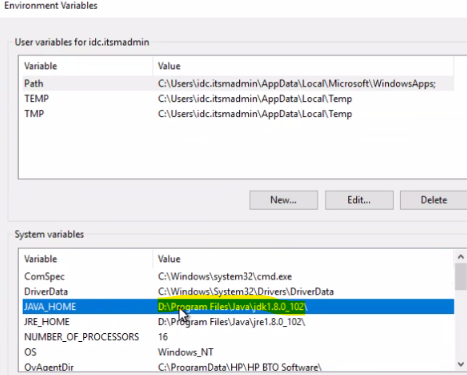Click the Windows_NT value cell

tap(186, 352)
